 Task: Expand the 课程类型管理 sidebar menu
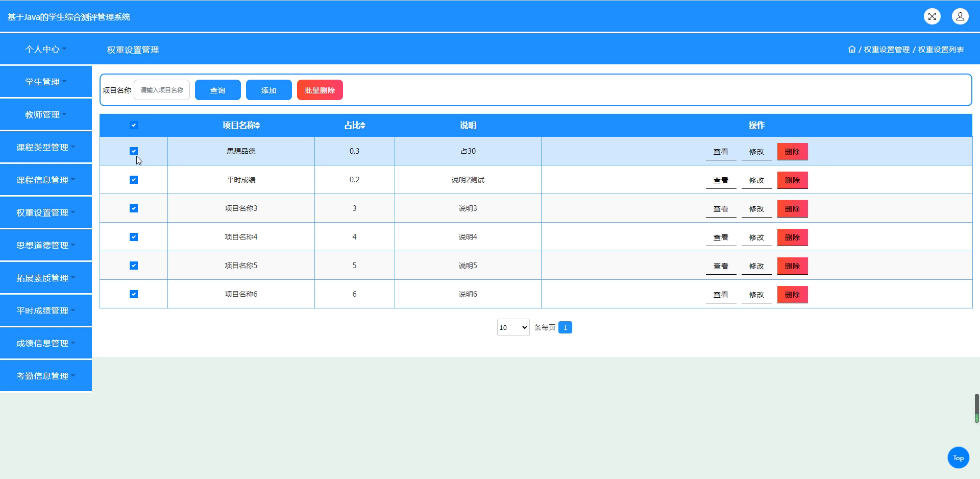point(46,147)
